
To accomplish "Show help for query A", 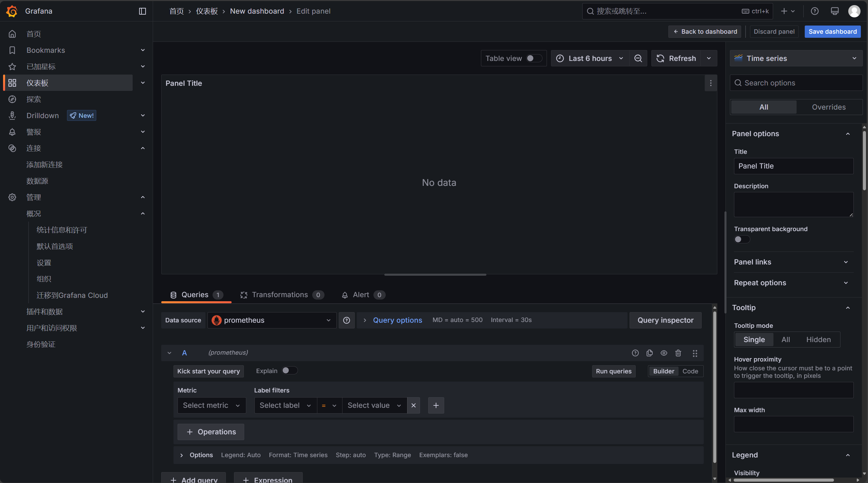I will 635,353.
